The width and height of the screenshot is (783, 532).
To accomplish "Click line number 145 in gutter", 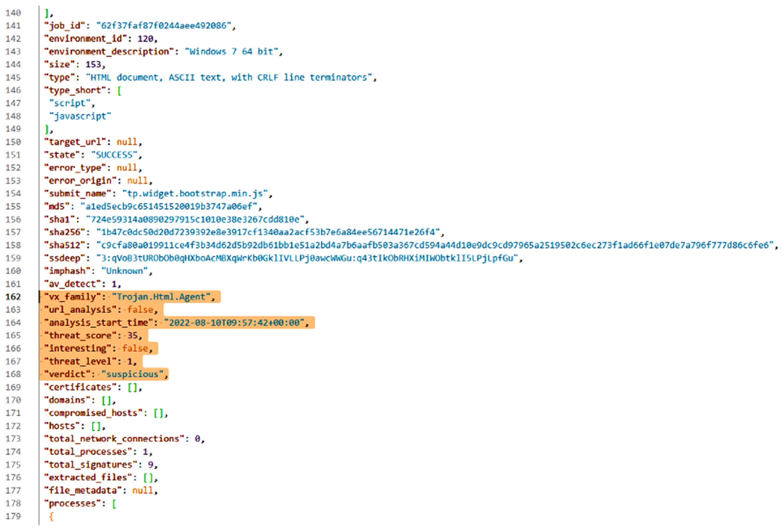I will click(x=13, y=77).
